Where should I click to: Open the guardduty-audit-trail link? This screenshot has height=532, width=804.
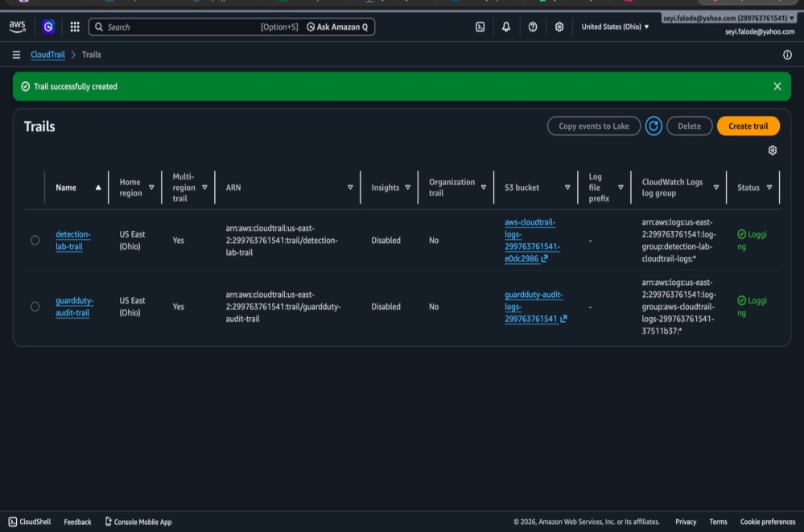tap(74, 307)
